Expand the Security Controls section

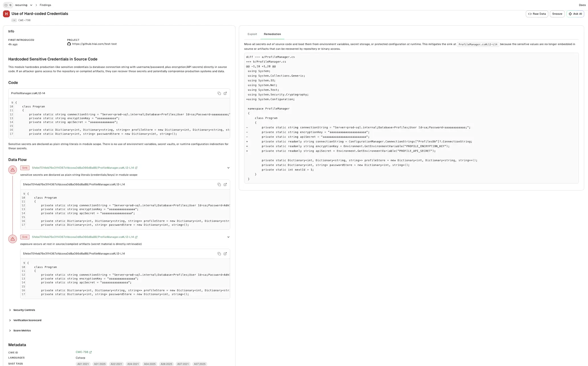click(22, 310)
